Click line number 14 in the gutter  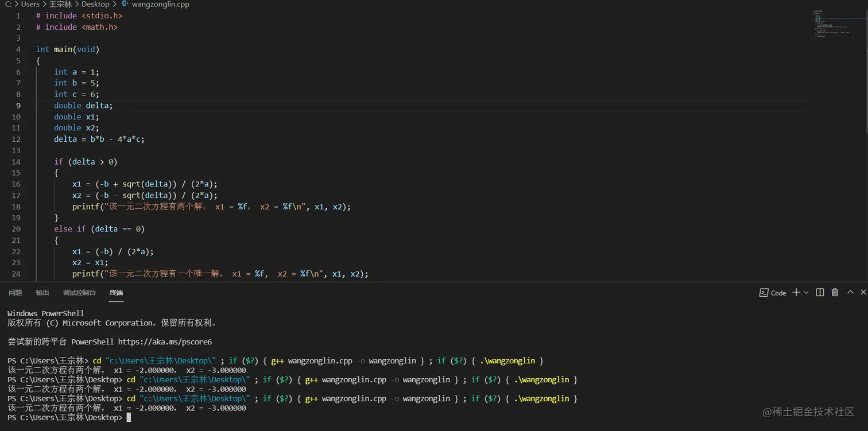(x=16, y=162)
